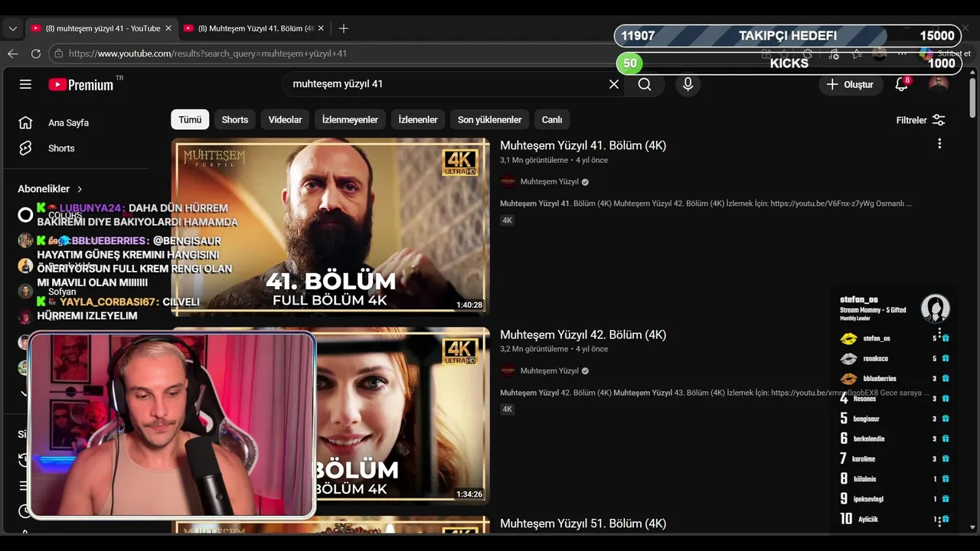Open 'Muhteşem Yüzyıl 41. Bölüm (4K)' title
Screen dimensions: 980x551
coord(583,145)
